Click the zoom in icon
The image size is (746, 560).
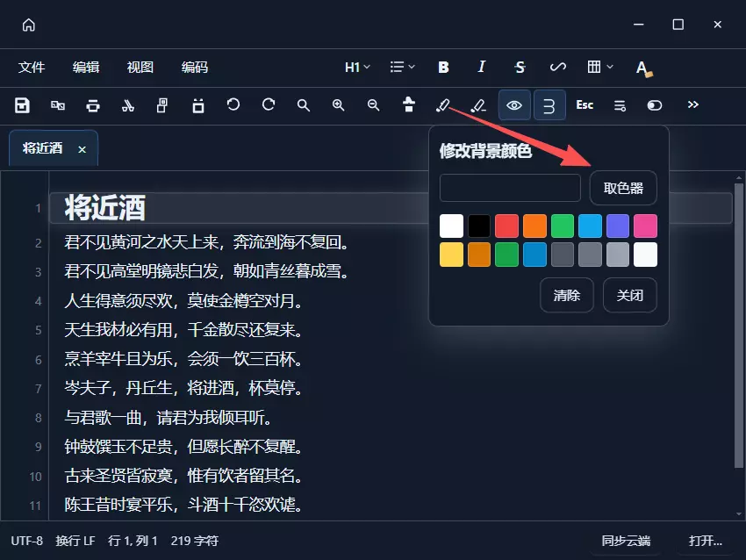click(338, 105)
